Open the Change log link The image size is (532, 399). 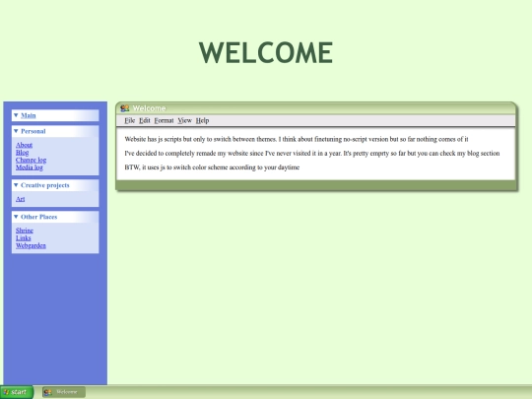[31, 160]
